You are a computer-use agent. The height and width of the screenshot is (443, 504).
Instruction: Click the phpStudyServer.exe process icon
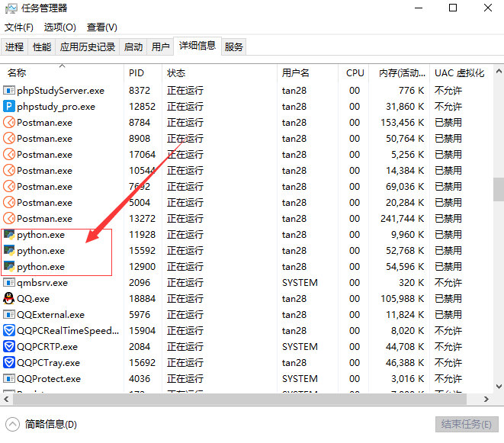tap(9, 90)
